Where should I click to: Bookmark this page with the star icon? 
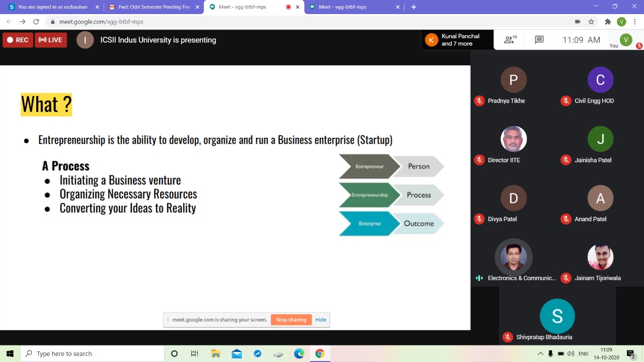pos(591,22)
